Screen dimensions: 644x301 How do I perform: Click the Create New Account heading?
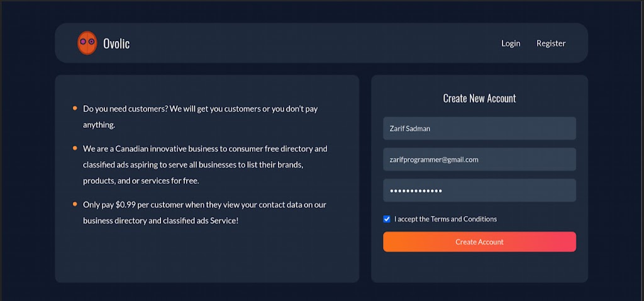pos(479,98)
